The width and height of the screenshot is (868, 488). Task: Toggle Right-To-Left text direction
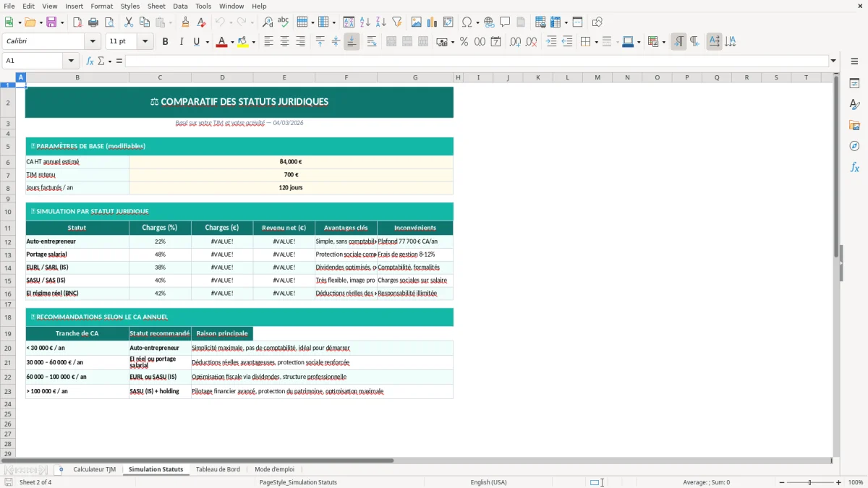[694, 42]
